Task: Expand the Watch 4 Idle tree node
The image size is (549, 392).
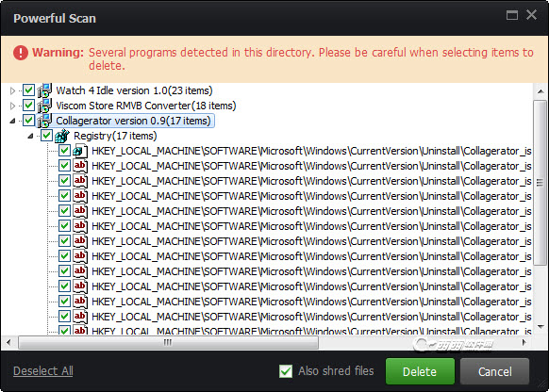Action: click(x=12, y=90)
